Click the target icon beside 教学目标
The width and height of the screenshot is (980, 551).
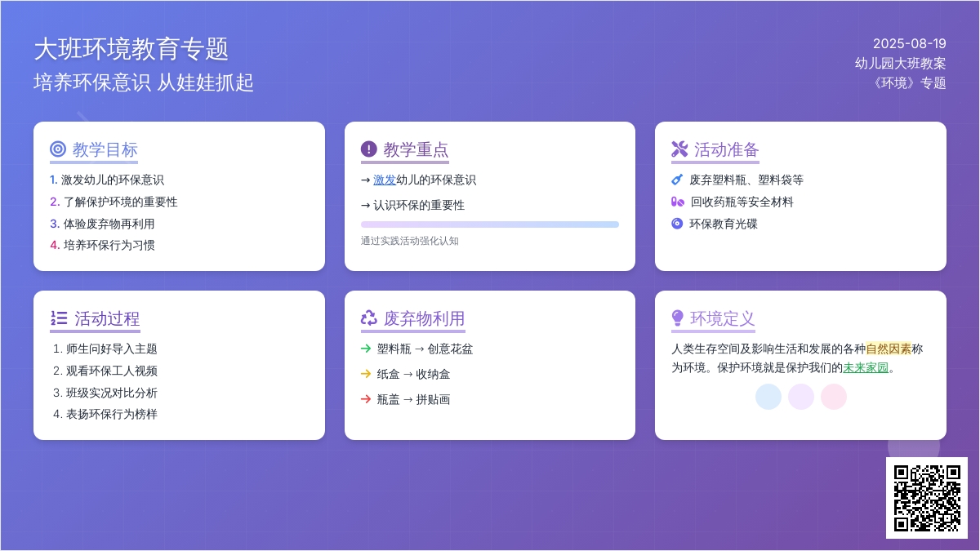(57, 149)
